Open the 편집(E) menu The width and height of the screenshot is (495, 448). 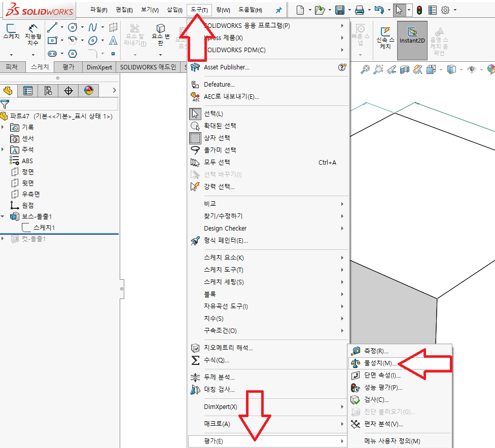[124, 10]
